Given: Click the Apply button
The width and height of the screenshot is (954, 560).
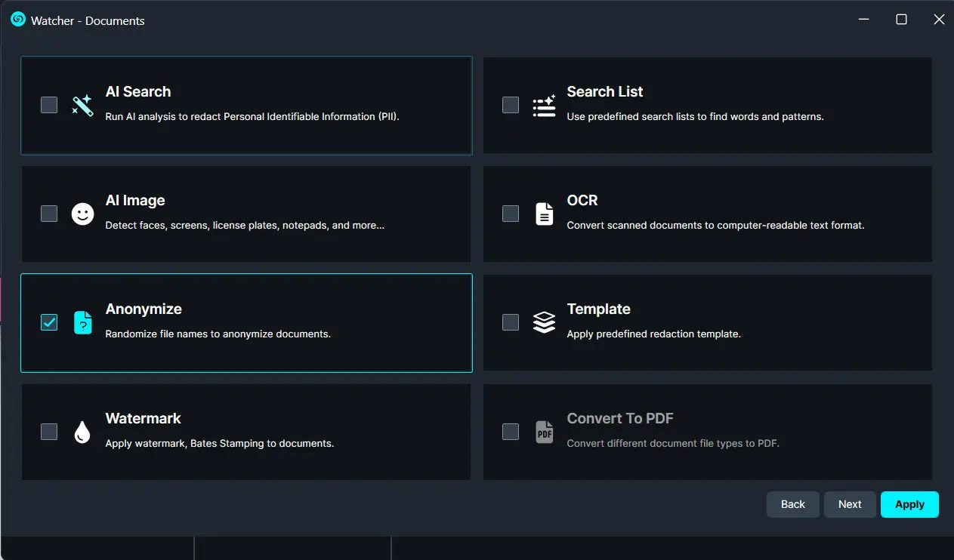Looking at the screenshot, I should pos(909,504).
